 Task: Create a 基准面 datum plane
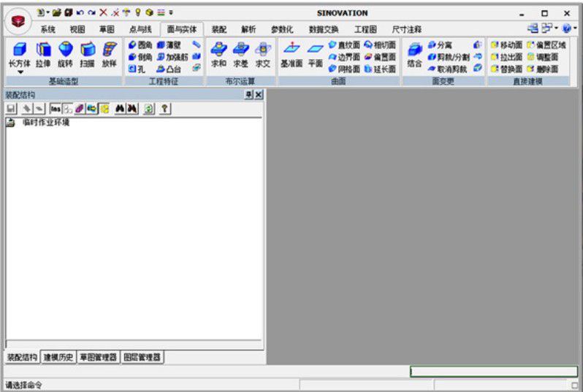point(291,51)
